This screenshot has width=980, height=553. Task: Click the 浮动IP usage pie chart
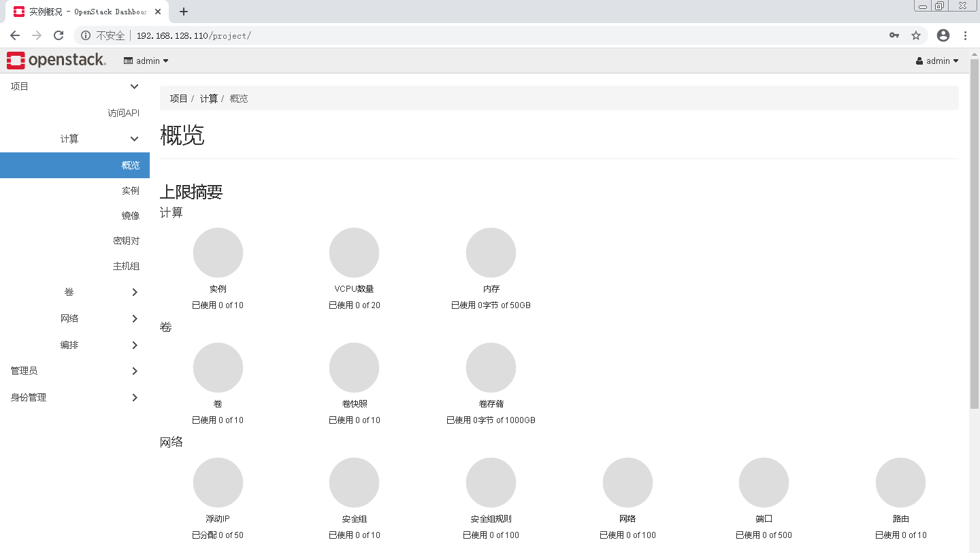click(218, 482)
